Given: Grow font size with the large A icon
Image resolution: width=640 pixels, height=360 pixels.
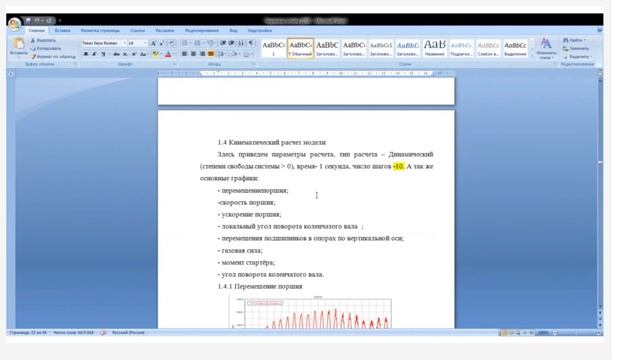Looking at the screenshot, I should (x=153, y=43).
